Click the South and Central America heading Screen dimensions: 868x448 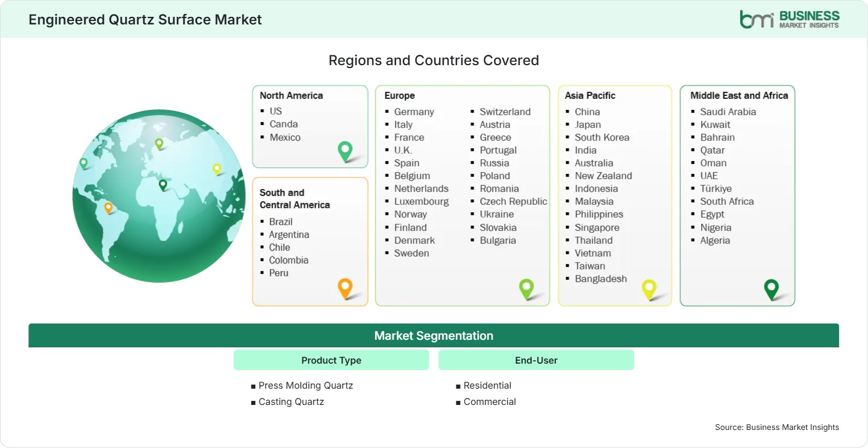(295, 198)
